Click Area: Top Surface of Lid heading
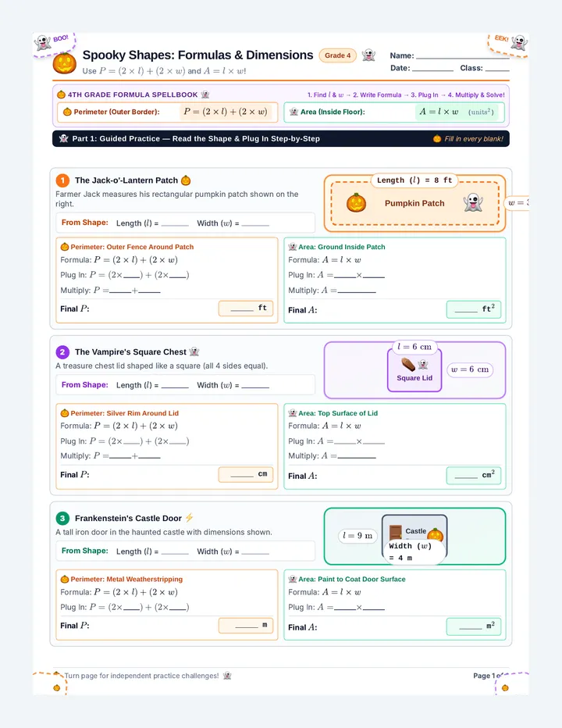Viewport: 562px width, 728px height. [338, 413]
